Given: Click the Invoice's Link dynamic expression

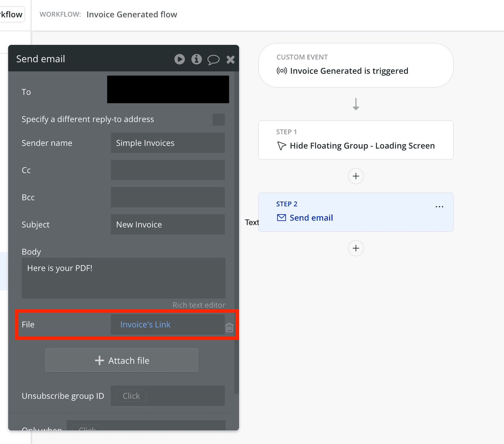Looking at the screenshot, I should click(x=145, y=325).
